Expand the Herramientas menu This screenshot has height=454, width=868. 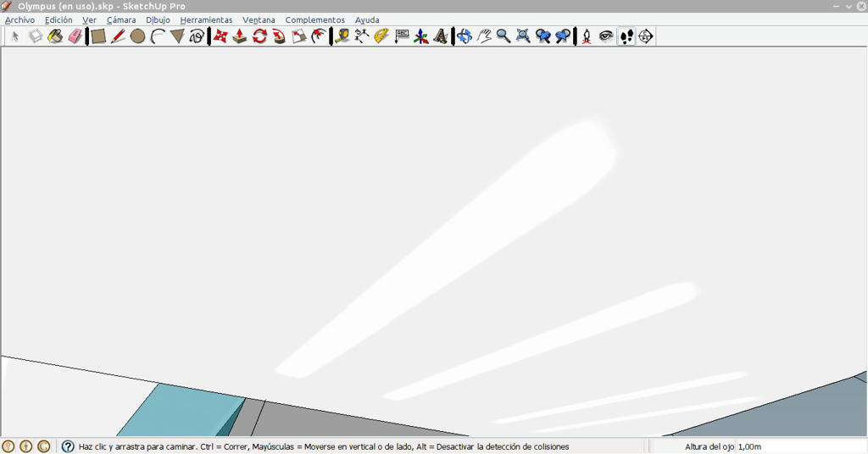pyautogui.click(x=207, y=20)
